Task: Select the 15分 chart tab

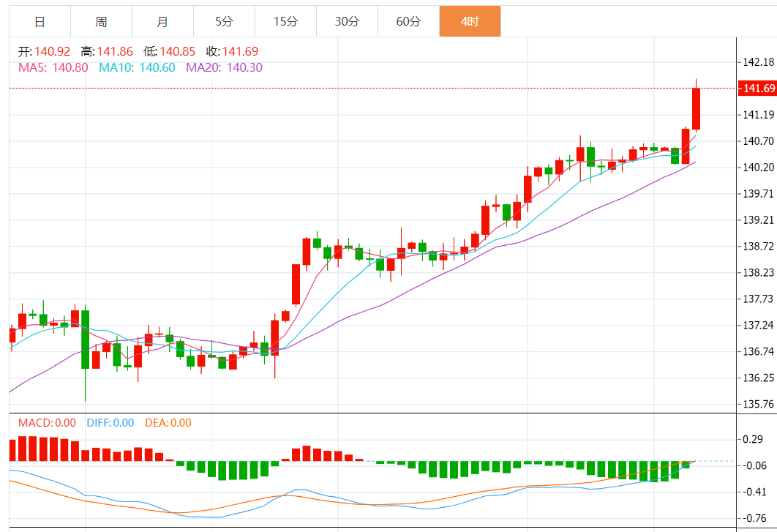Action: pyautogui.click(x=285, y=22)
